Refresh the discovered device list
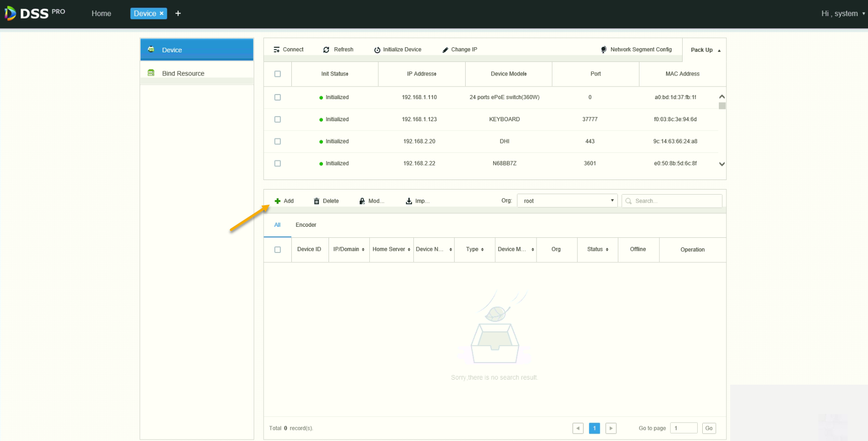 [327, 50]
